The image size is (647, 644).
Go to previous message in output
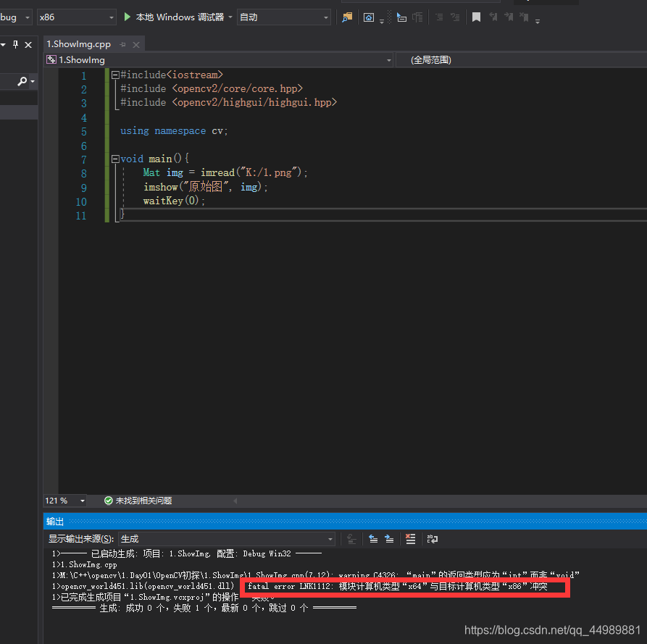click(373, 539)
